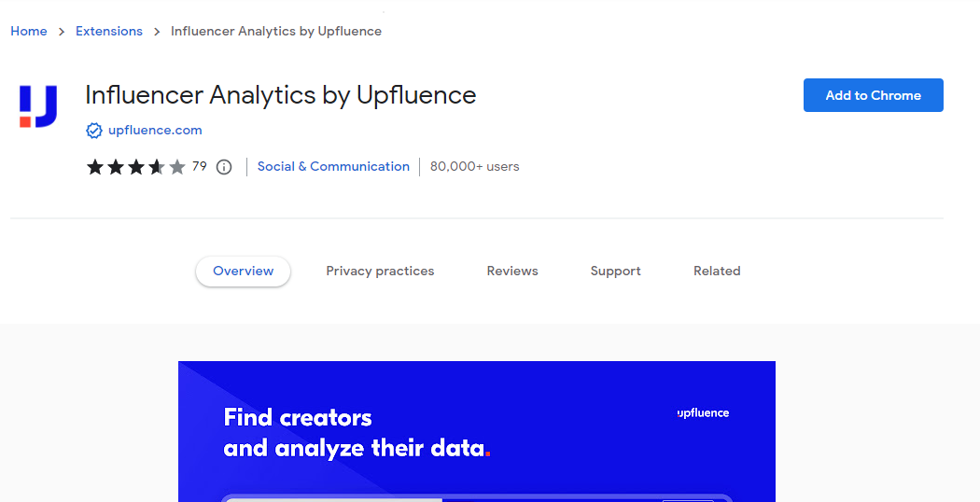Show the Related tab
Image resolution: width=980 pixels, height=502 pixels.
point(717,272)
